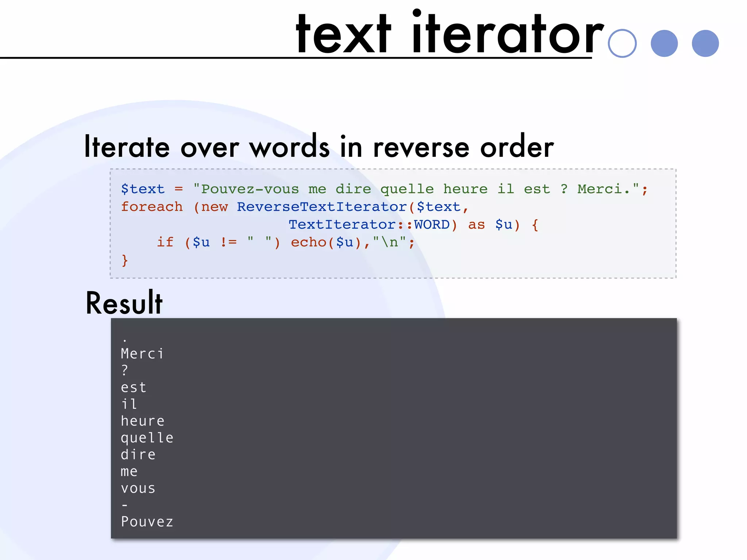Viewport: 747px width, 560px height.
Task: Click the "Result" heading
Action: pyautogui.click(x=124, y=303)
